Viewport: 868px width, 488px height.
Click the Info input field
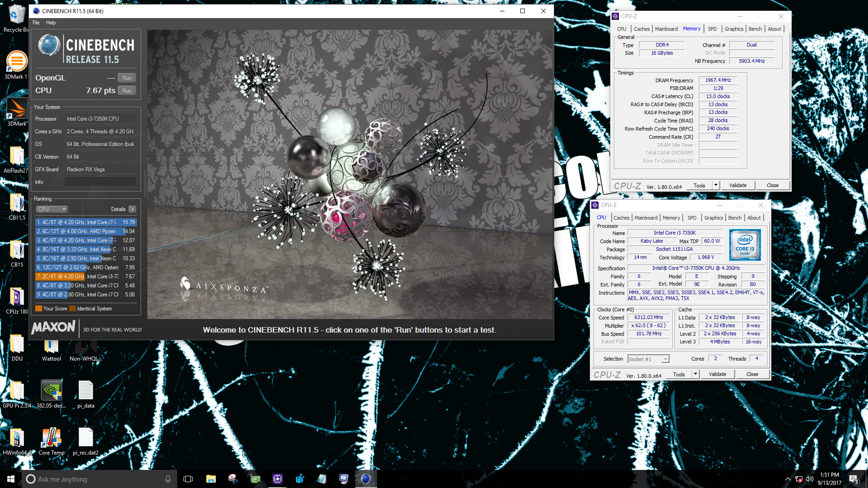100,182
